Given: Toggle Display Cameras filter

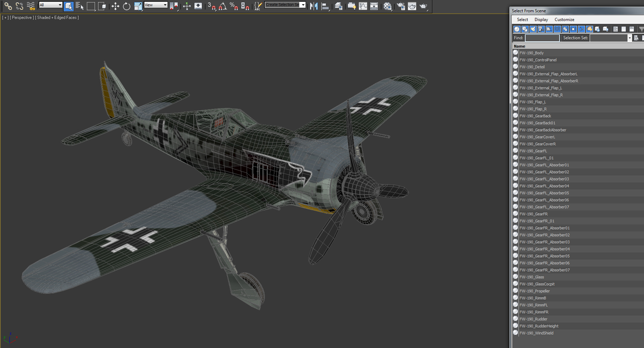Looking at the screenshot, I should point(541,29).
